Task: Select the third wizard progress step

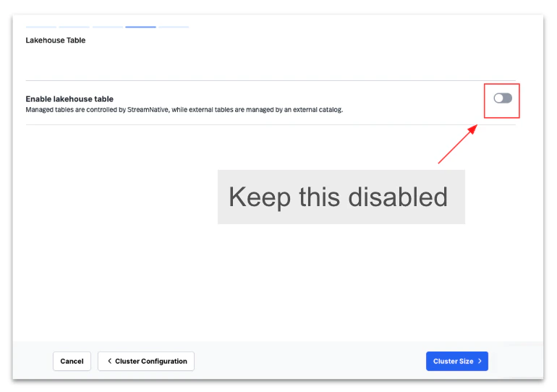Action: tap(108, 27)
